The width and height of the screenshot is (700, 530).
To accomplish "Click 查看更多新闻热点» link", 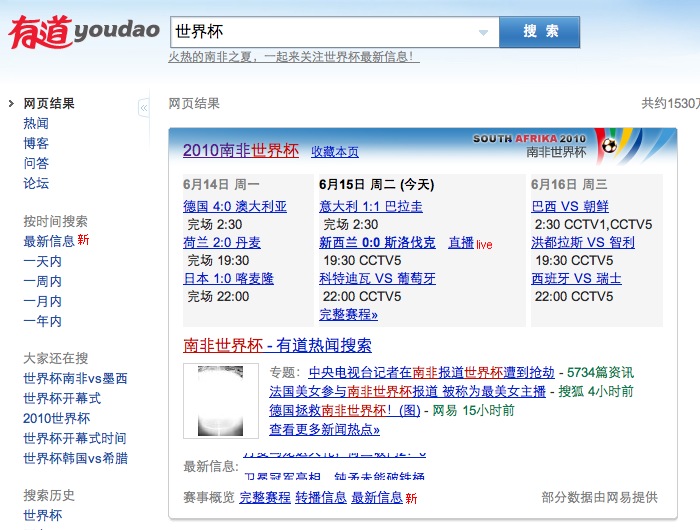I will coord(325,430).
